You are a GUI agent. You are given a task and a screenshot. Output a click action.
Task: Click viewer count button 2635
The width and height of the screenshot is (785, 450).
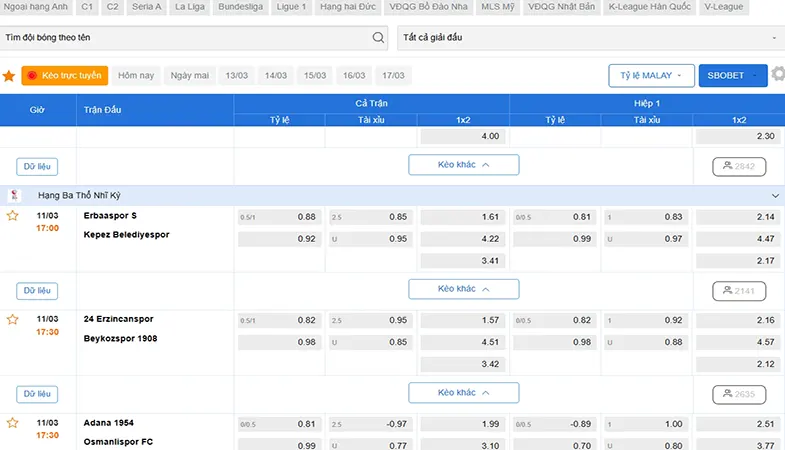click(x=739, y=394)
